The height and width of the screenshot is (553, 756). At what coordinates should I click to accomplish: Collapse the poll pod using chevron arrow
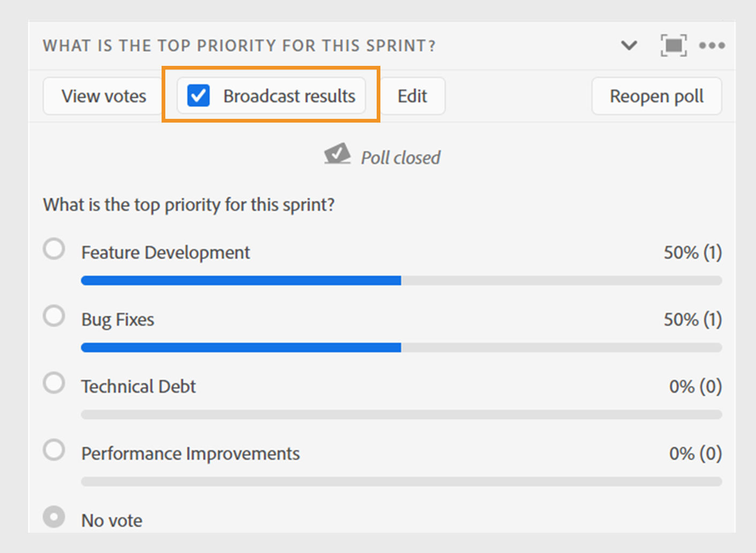[x=629, y=46]
